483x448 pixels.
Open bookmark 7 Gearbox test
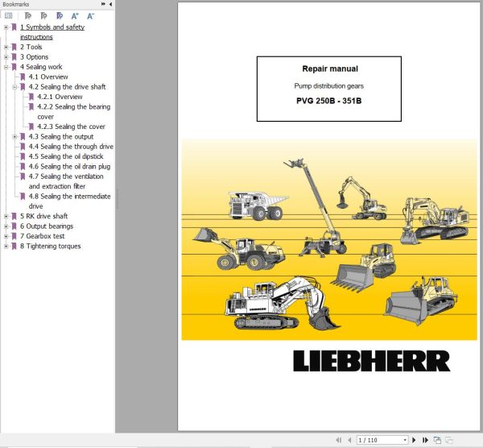point(42,236)
